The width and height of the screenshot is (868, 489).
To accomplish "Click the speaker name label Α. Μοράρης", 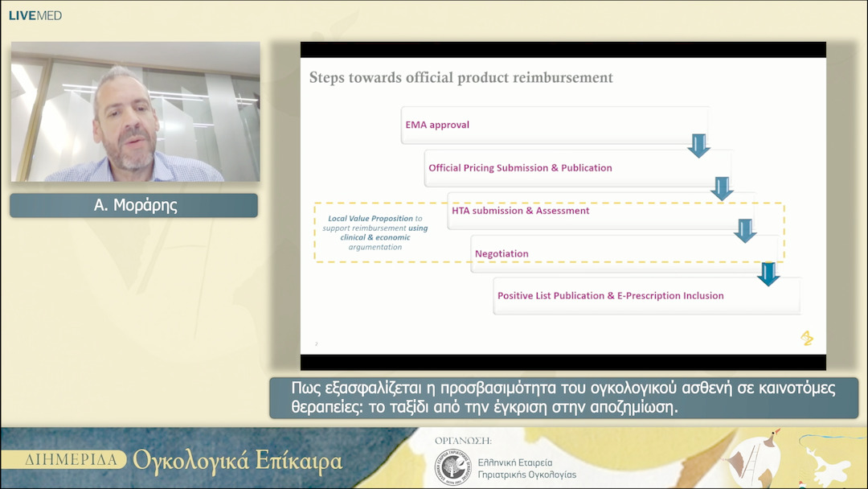I will (x=134, y=205).
